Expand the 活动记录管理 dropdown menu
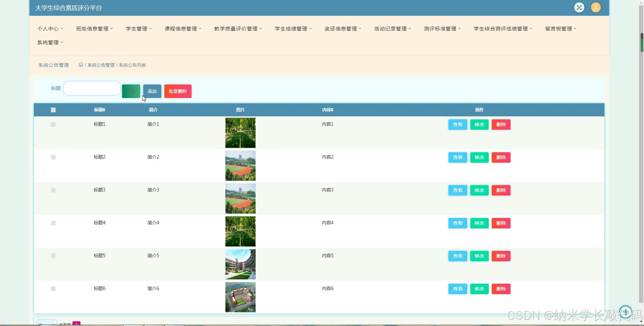The width and height of the screenshot is (644, 326). pyautogui.click(x=392, y=29)
